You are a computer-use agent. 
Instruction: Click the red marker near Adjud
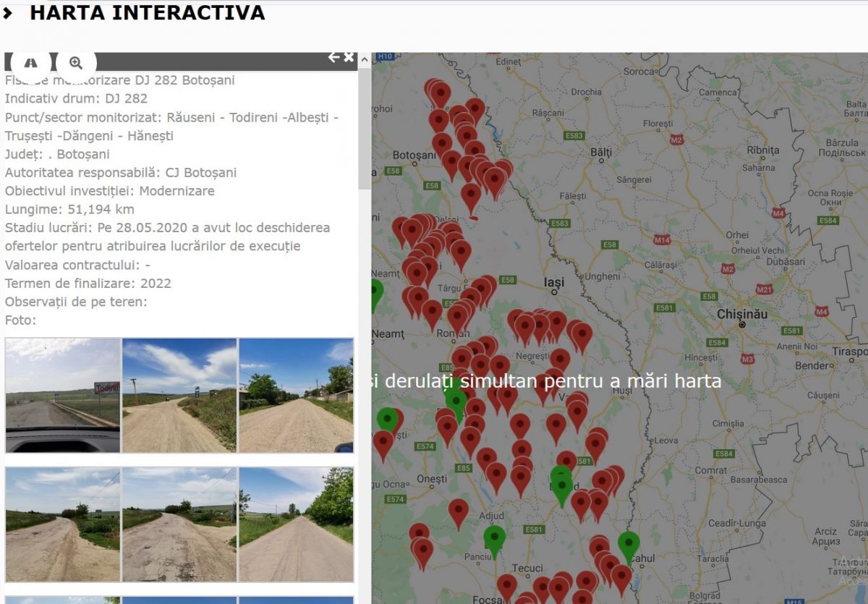point(458,511)
